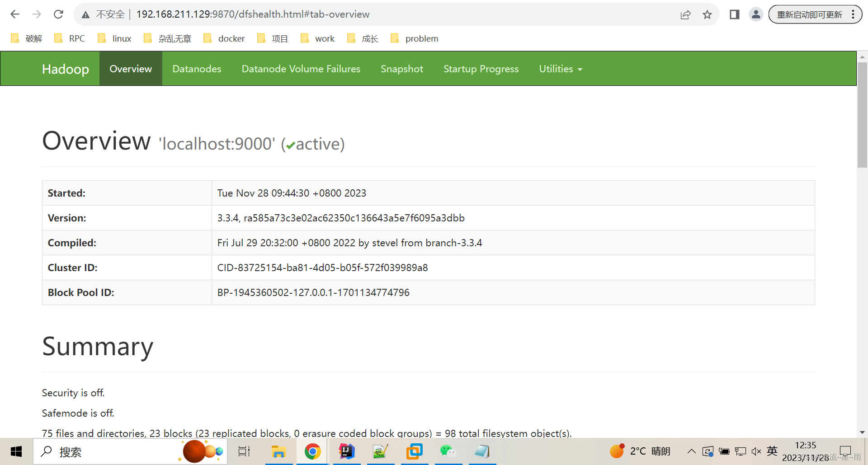Open the 项目 bookmark folder
This screenshot has width=868, height=465.
tap(273, 38)
